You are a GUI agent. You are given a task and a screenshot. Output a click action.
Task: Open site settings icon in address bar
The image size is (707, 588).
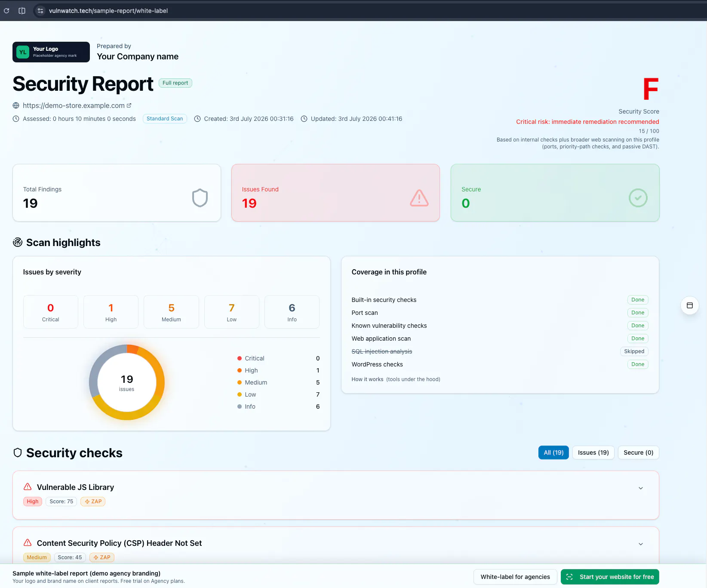(40, 11)
